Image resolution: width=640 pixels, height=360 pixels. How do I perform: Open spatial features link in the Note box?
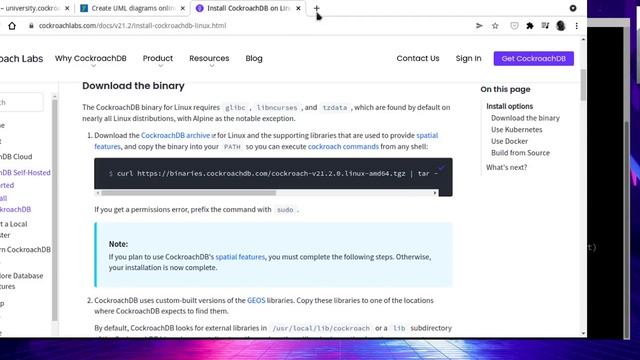[240, 257]
